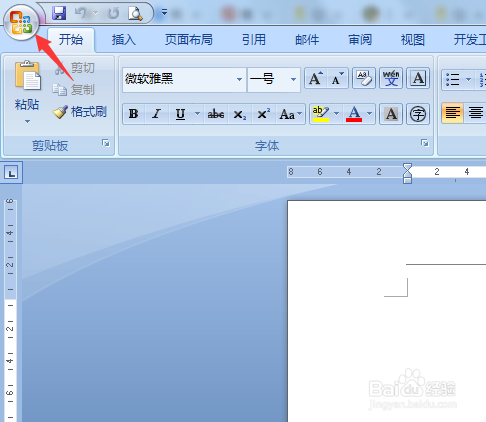Screen dimensions: 486x422
Task: Open print preview from quick access toolbar
Action: tap(135, 13)
